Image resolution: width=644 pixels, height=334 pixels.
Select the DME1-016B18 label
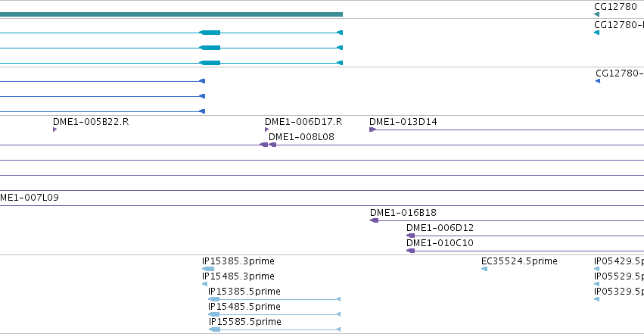403,213
